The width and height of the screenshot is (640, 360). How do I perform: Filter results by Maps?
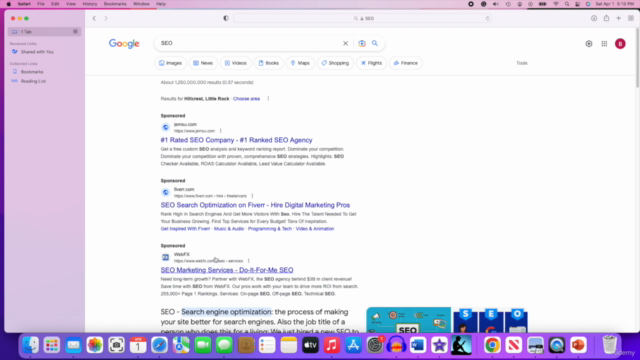pyautogui.click(x=300, y=63)
